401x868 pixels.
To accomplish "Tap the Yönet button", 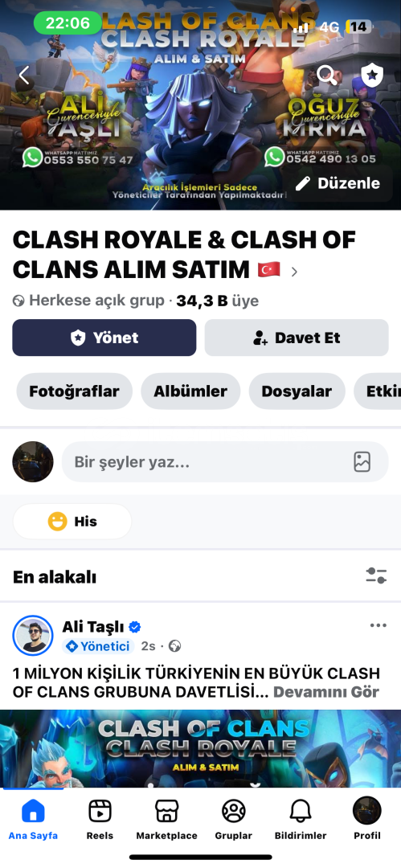I will (104, 338).
